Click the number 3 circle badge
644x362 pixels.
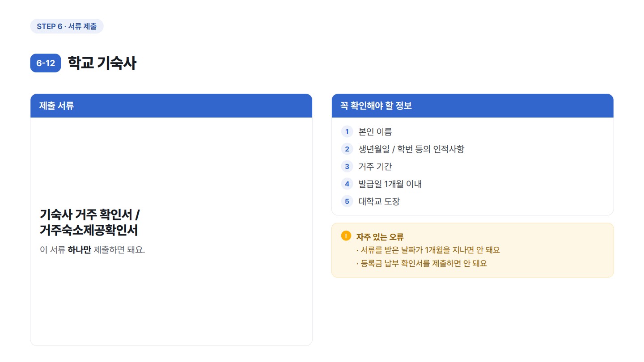(x=347, y=166)
